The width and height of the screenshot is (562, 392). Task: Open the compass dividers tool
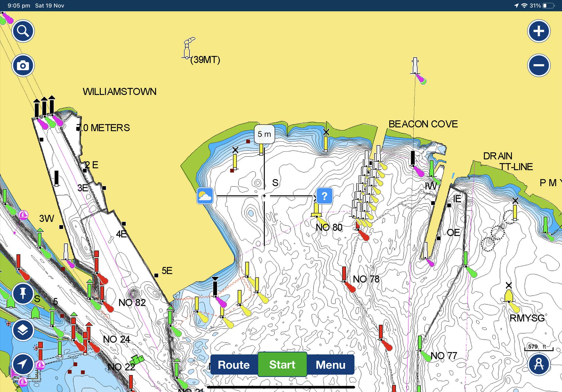(x=538, y=364)
